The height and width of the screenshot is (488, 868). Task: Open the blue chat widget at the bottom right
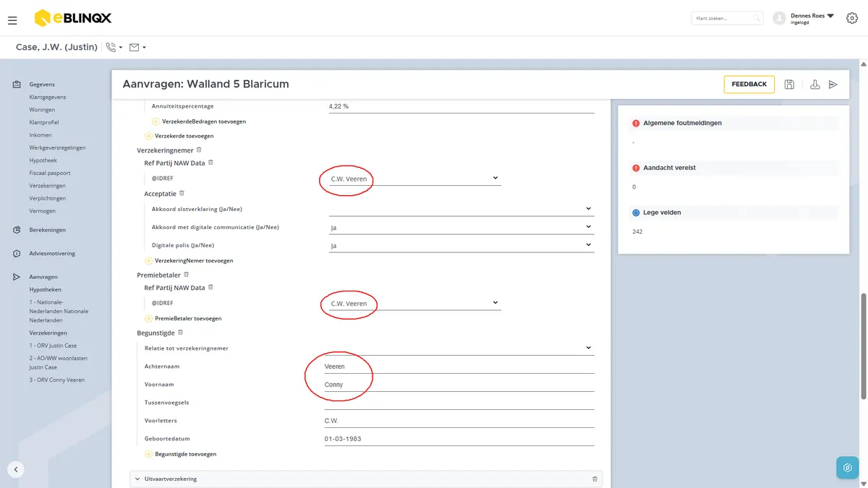[847, 468]
